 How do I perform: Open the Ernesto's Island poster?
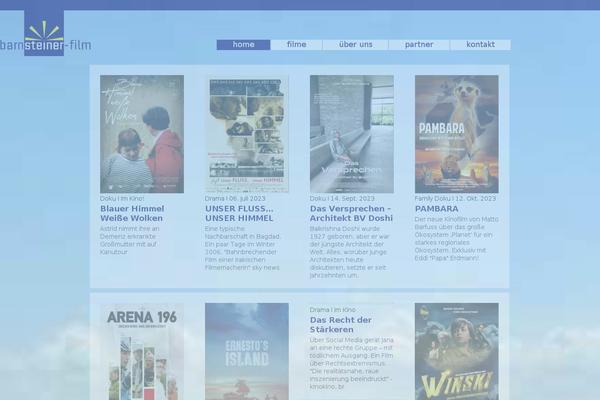tap(247, 351)
